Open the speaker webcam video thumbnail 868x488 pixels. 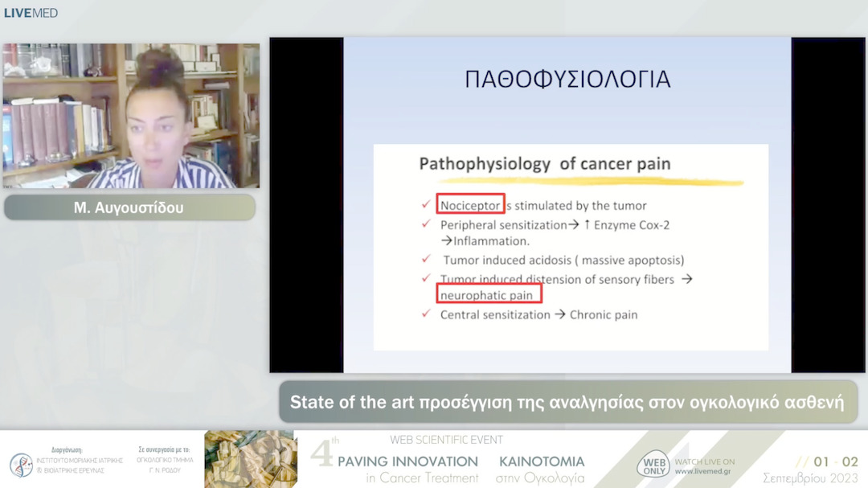[131, 116]
